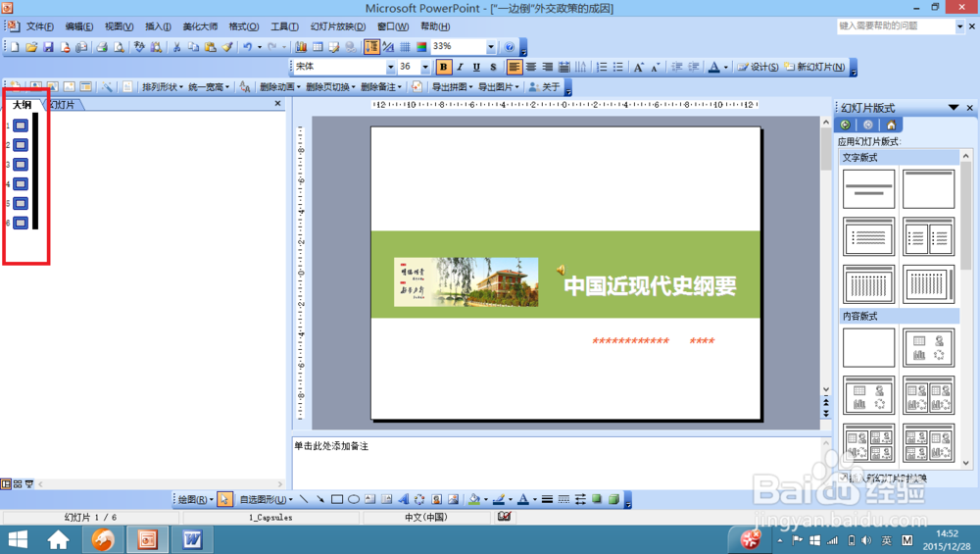
Task: Toggle Underline formatting
Action: (x=476, y=67)
